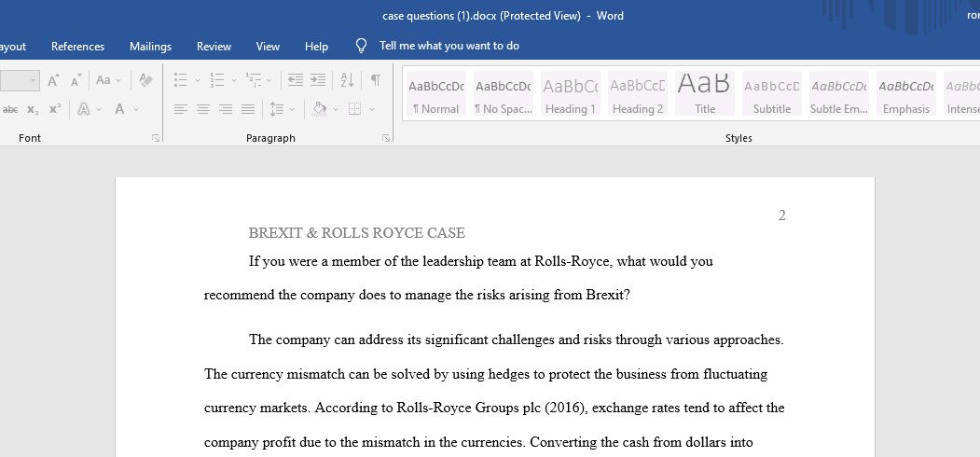980x457 pixels.
Task: Apply the Normal style
Action: click(x=436, y=93)
